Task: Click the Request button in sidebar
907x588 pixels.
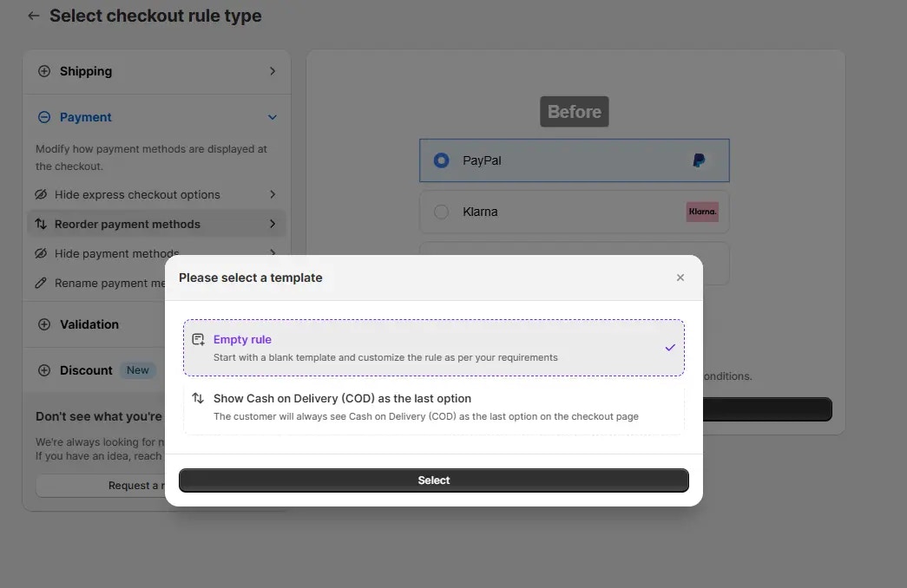Action: [x=101, y=486]
